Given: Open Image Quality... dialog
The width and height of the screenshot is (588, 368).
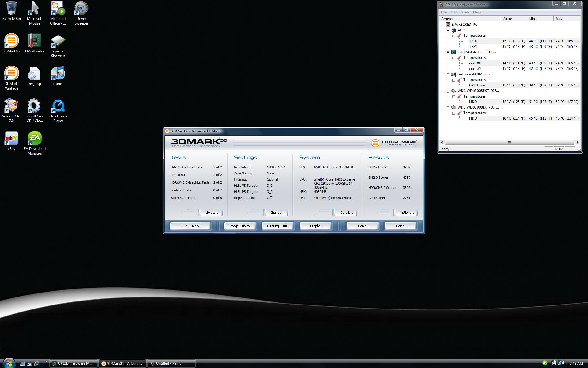Looking at the screenshot, I should [x=241, y=226].
